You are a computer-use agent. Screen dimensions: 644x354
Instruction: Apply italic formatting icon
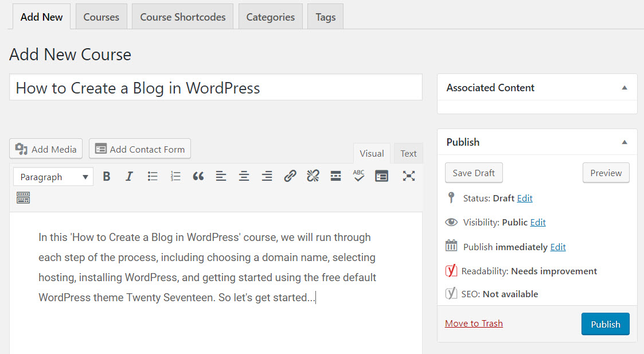click(x=129, y=176)
